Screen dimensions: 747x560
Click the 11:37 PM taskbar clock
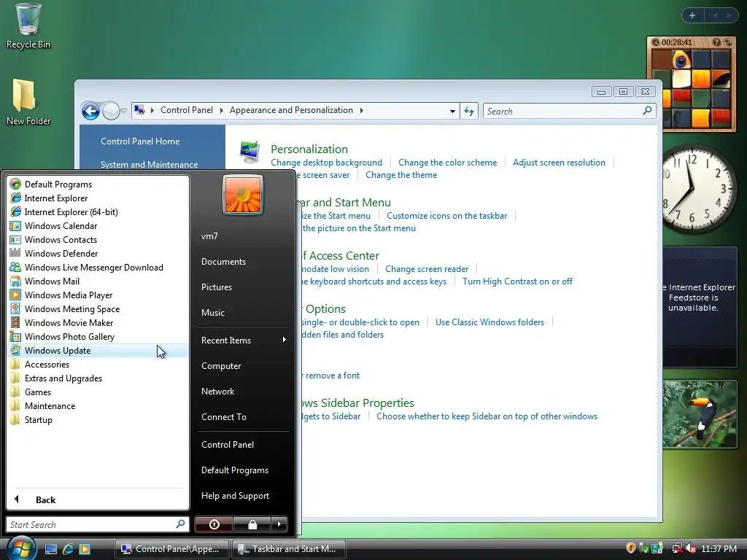(x=719, y=549)
